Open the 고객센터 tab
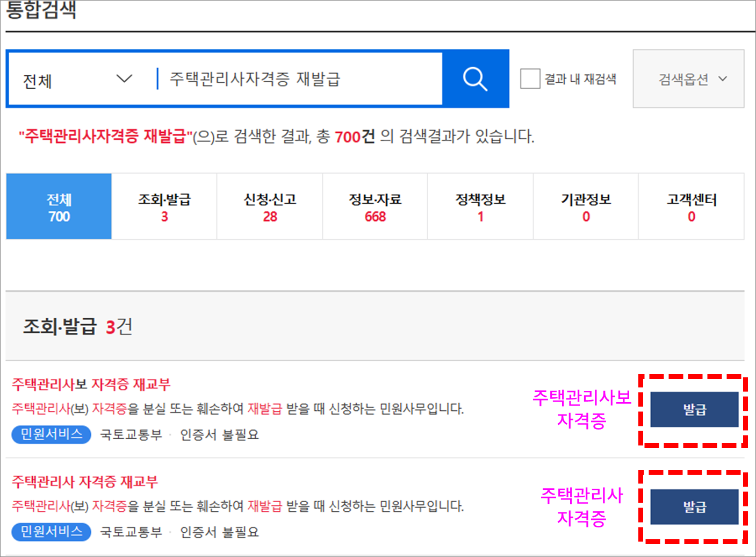The height and width of the screenshot is (557, 756). (x=691, y=206)
